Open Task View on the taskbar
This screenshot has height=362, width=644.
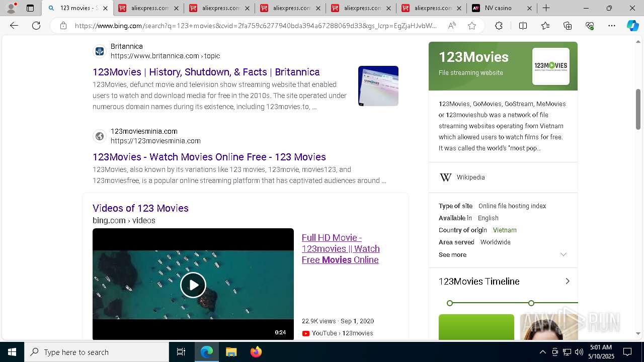181,352
